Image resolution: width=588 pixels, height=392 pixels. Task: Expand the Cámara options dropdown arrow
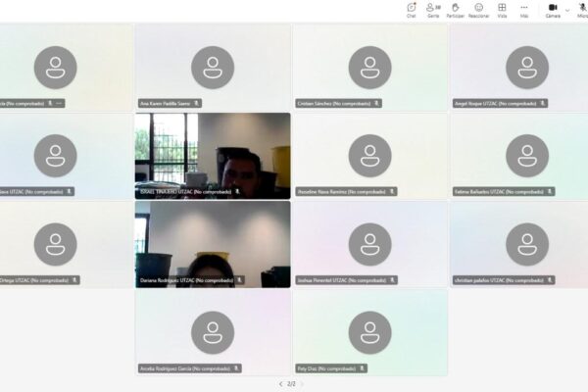(x=567, y=10)
